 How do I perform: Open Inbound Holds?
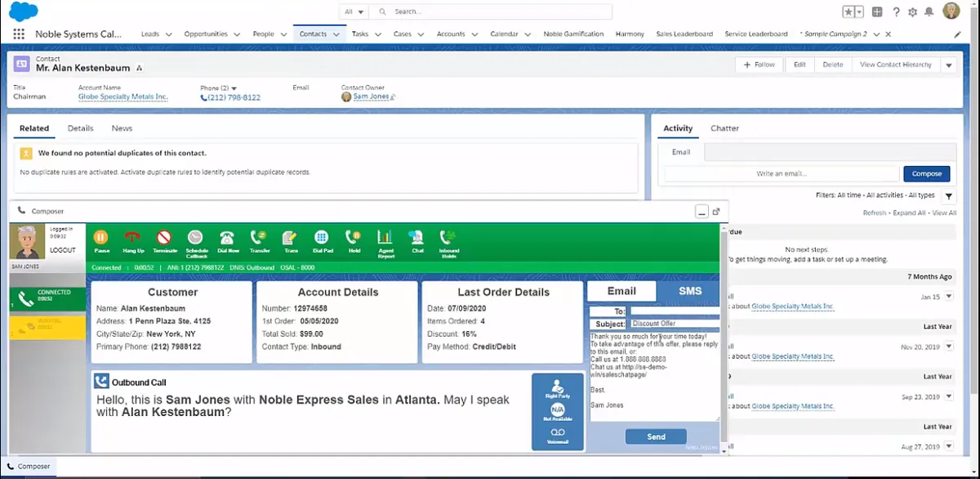[x=448, y=238]
